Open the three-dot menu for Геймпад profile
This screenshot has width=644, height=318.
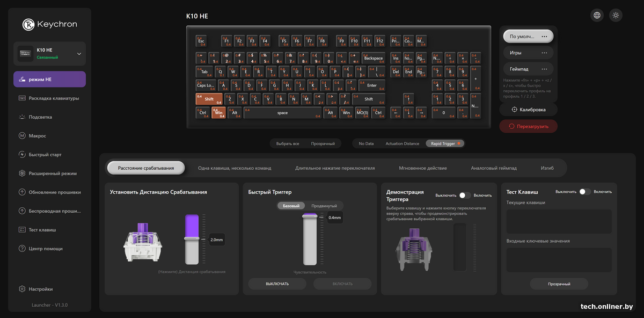click(x=544, y=69)
